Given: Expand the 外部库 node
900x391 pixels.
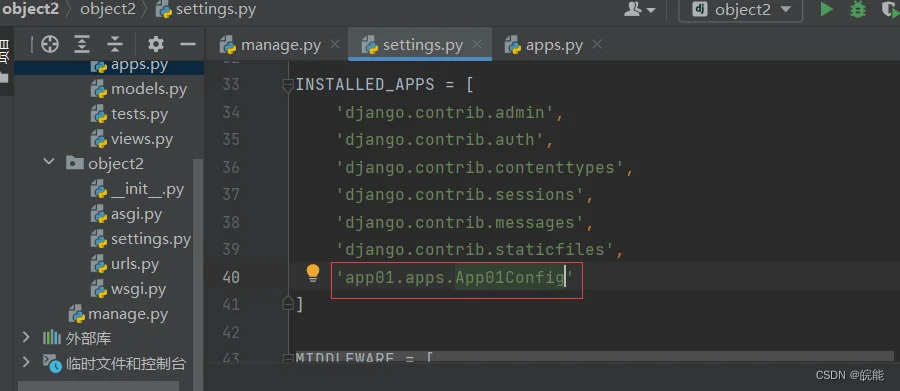Looking at the screenshot, I should 25,338.
